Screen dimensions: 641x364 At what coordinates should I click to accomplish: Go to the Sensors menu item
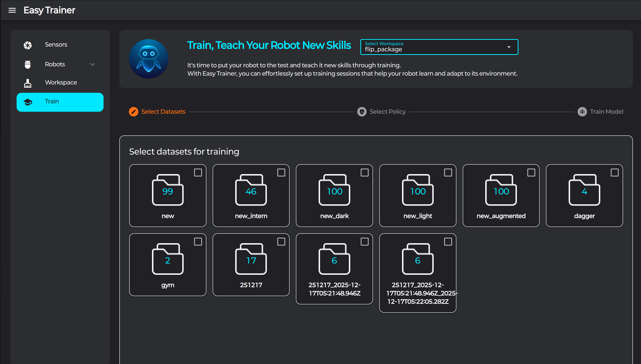(56, 45)
